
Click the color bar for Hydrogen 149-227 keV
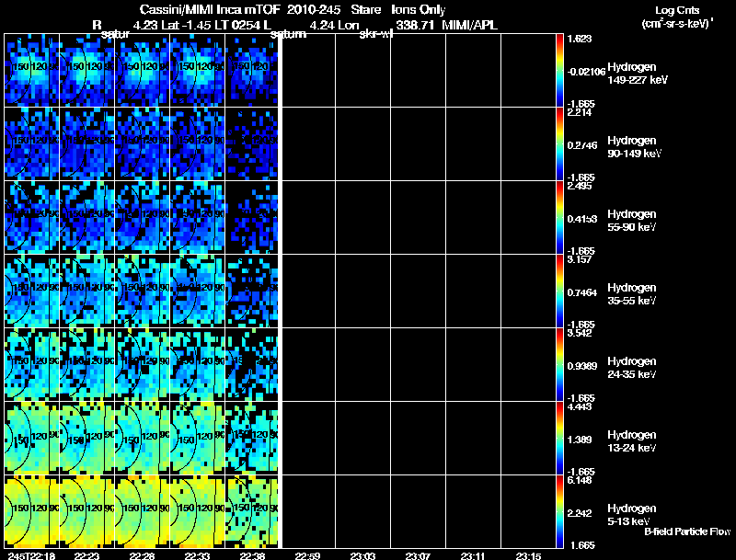point(560,69)
